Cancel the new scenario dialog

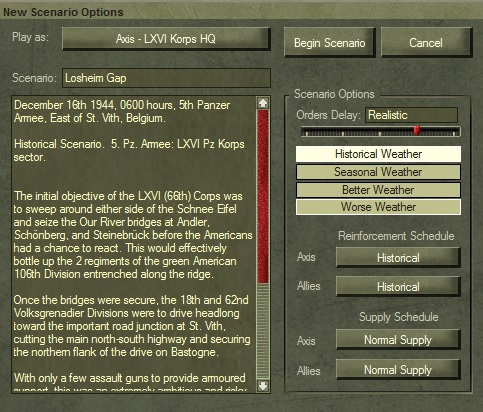(x=426, y=43)
